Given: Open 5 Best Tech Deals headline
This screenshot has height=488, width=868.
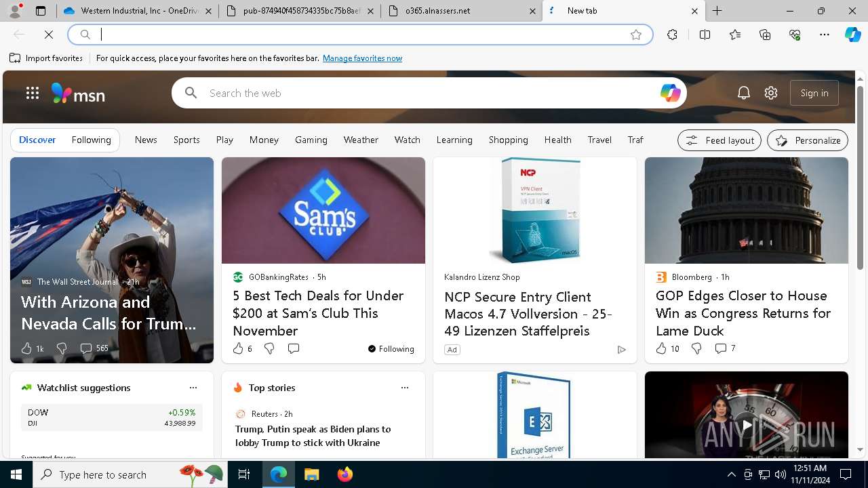Looking at the screenshot, I should (318, 313).
